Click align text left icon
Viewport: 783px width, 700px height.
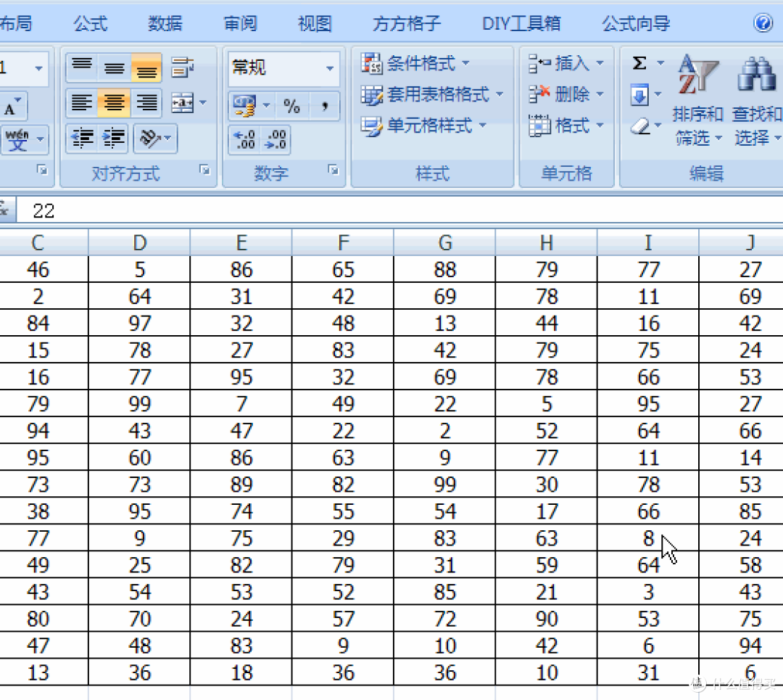pos(82,103)
